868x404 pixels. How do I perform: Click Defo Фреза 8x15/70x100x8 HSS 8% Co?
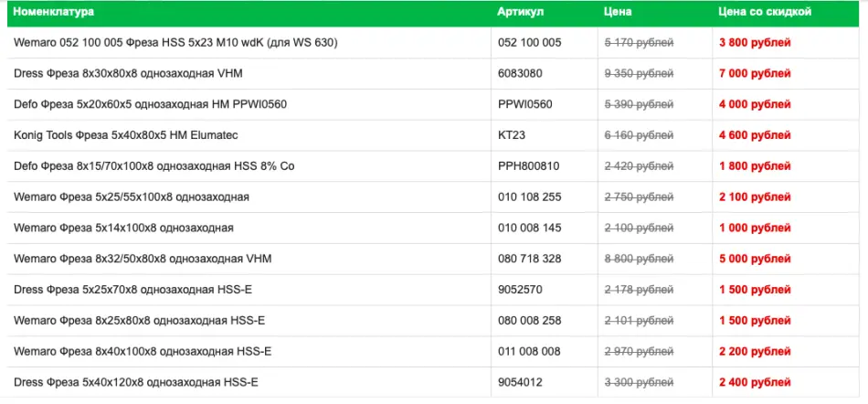[153, 166]
